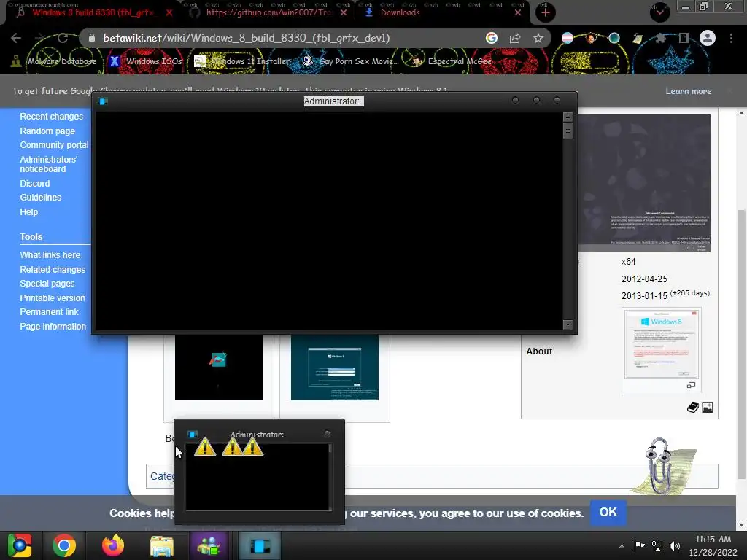Open the black boot screen thumbnail
Viewport: 747px width, 560px height.
tap(219, 367)
